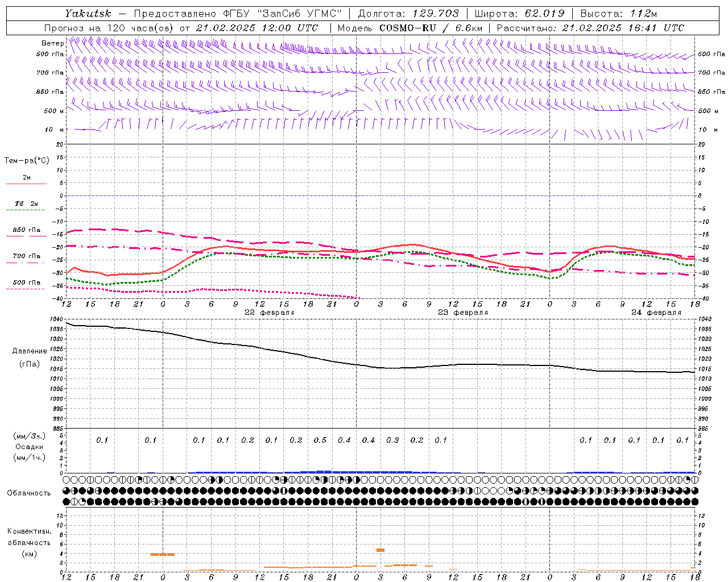This screenshot has width=728, height=582.
Task: Click the 'Модель COSMO-RU / 6.6км' label
Action: [x=410, y=28]
